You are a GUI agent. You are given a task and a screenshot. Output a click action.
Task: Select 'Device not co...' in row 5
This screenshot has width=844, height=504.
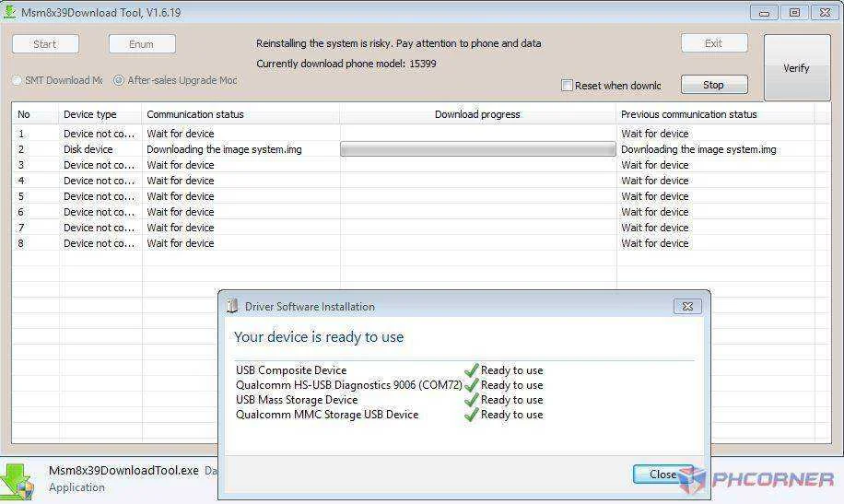tap(99, 196)
